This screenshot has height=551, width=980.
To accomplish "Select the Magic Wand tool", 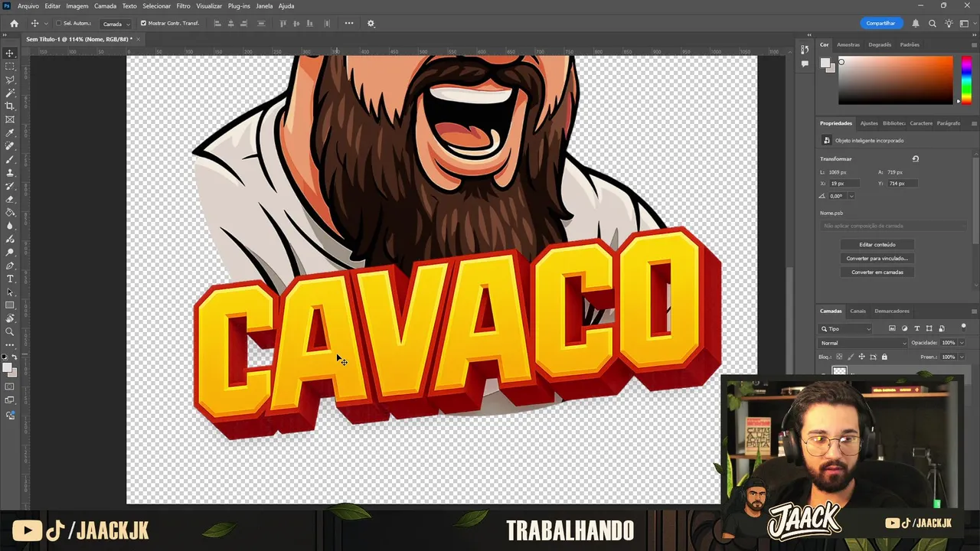I will coord(10,93).
